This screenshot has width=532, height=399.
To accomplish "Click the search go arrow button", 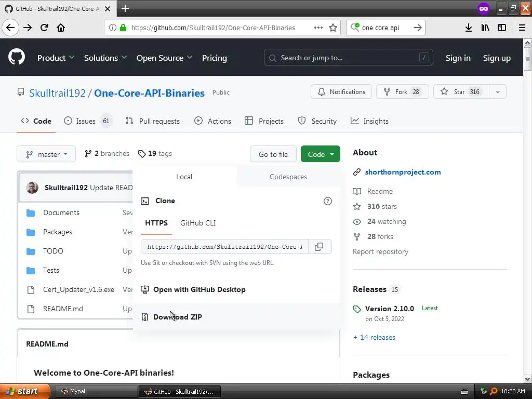I will click(x=417, y=28).
